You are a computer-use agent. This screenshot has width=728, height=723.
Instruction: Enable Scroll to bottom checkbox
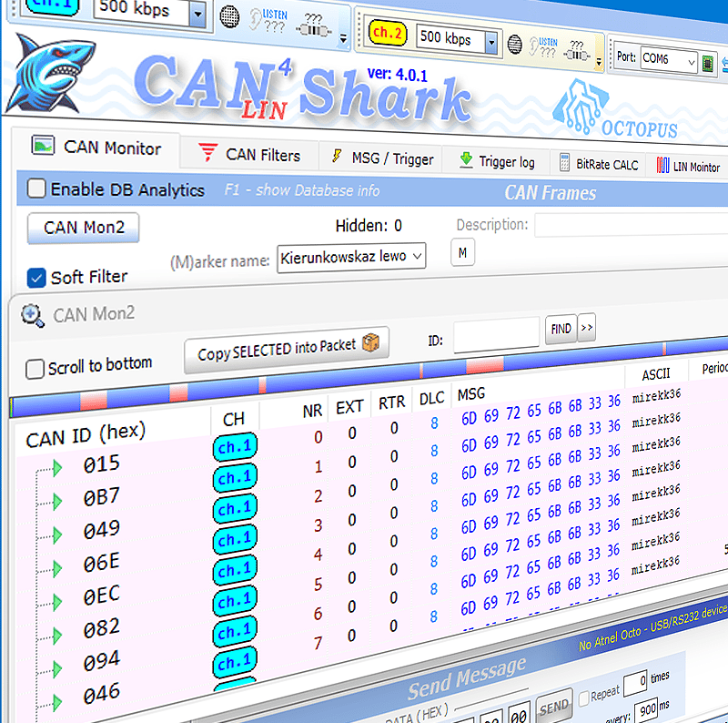click(x=35, y=369)
